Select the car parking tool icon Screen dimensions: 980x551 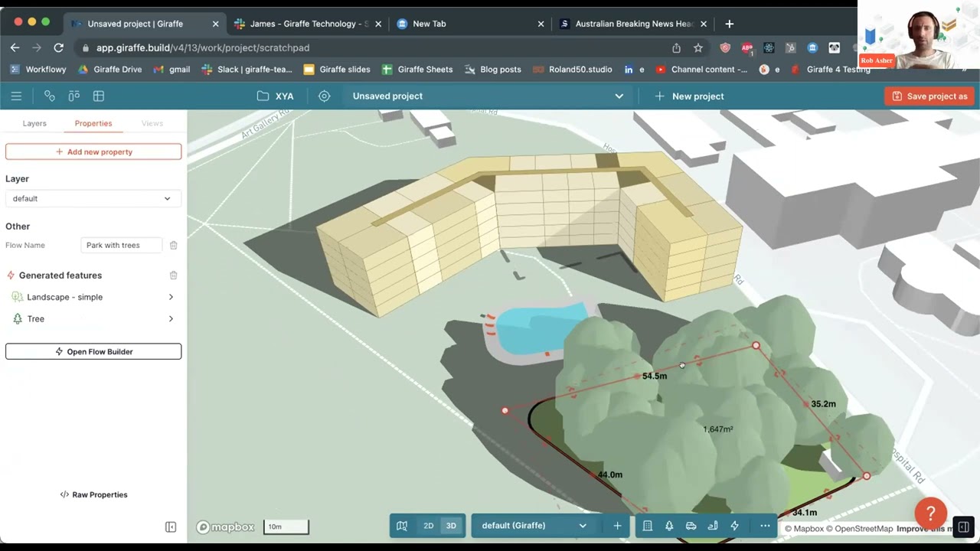point(691,526)
